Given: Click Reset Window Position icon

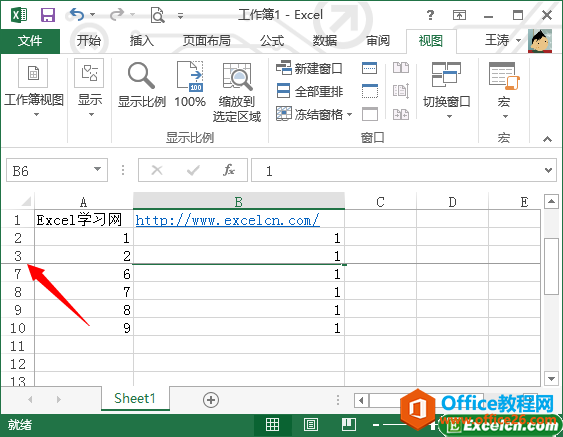Looking at the screenshot, I should 401,114.
